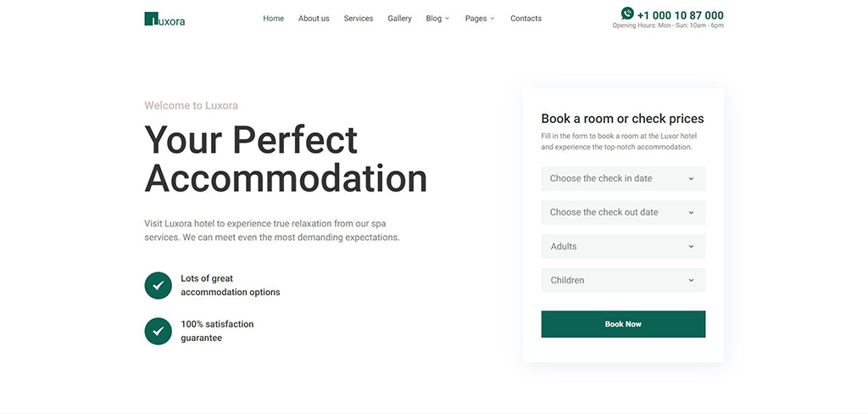Viewport: 868px width, 414px height.
Task: Click the Blog menu chevron arrow
Action: click(x=448, y=19)
